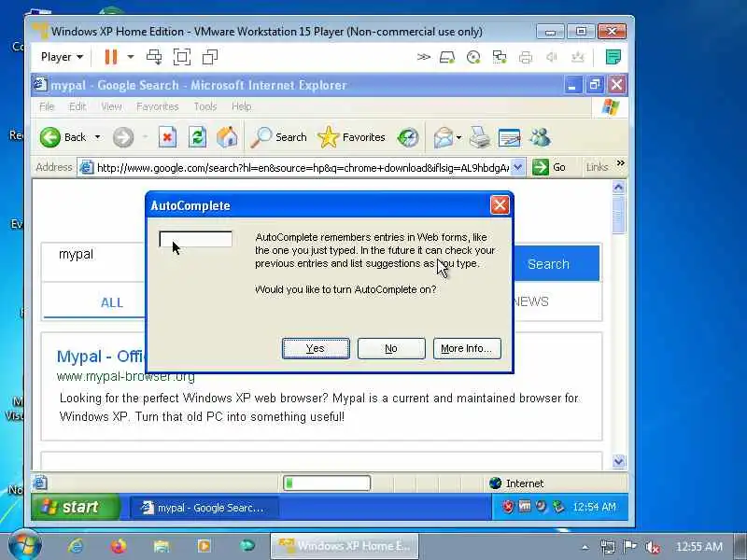Click the VMware CD/DVD device icon
747x560 pixels.
[473, 58]
